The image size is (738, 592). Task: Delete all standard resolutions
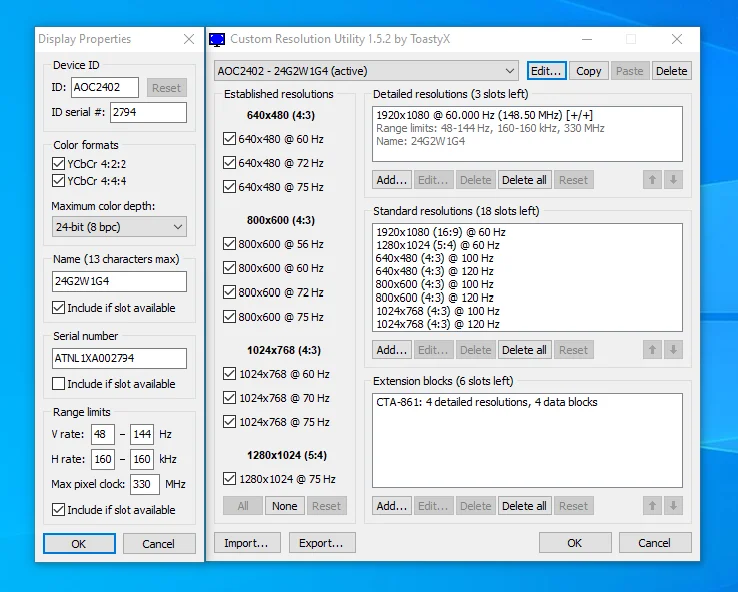tap(524, 350)
